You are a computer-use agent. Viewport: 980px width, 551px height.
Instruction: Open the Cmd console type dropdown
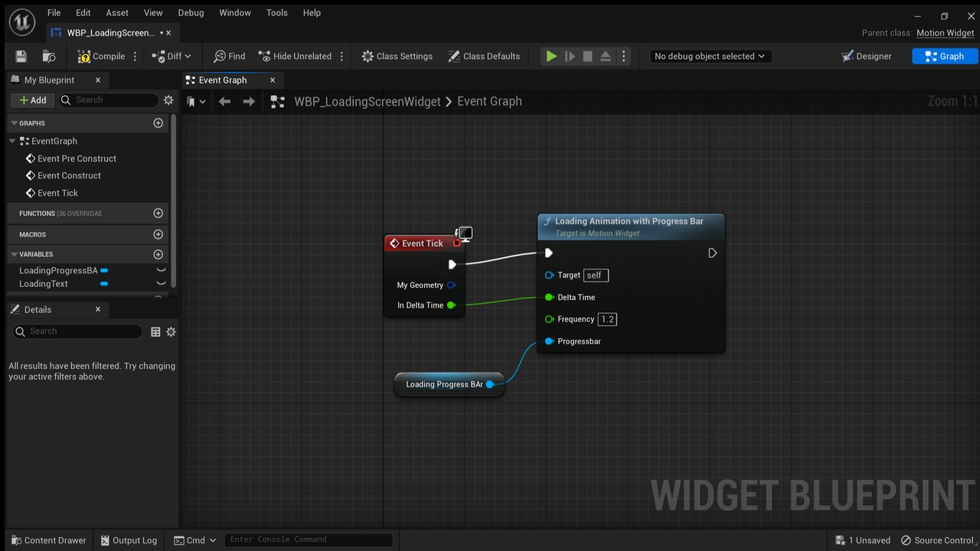(196, 540)
